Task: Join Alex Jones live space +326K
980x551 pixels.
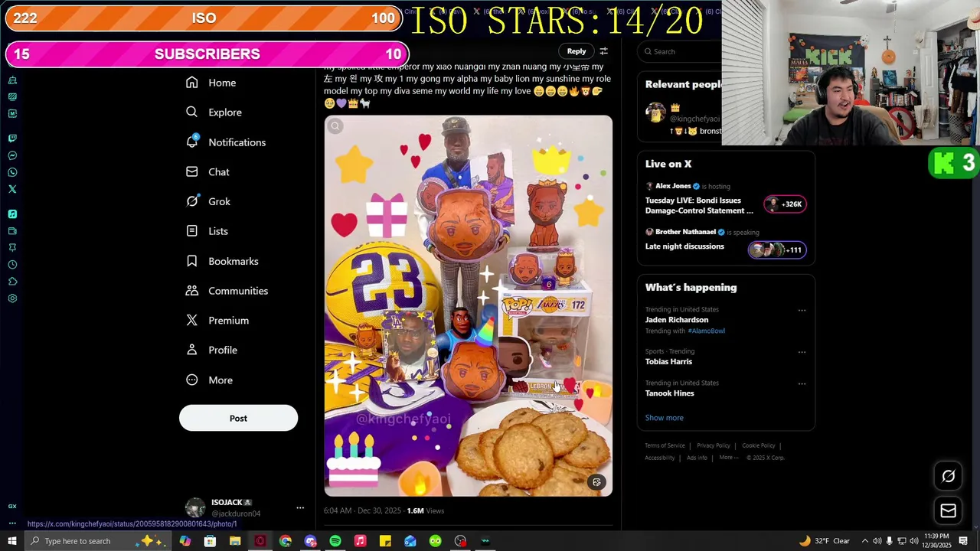Action: click(784, 204)
